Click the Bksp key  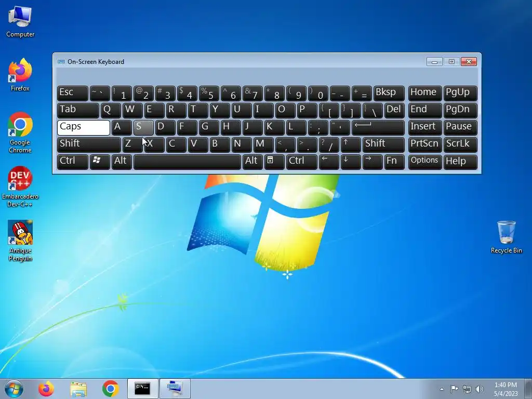389,94
